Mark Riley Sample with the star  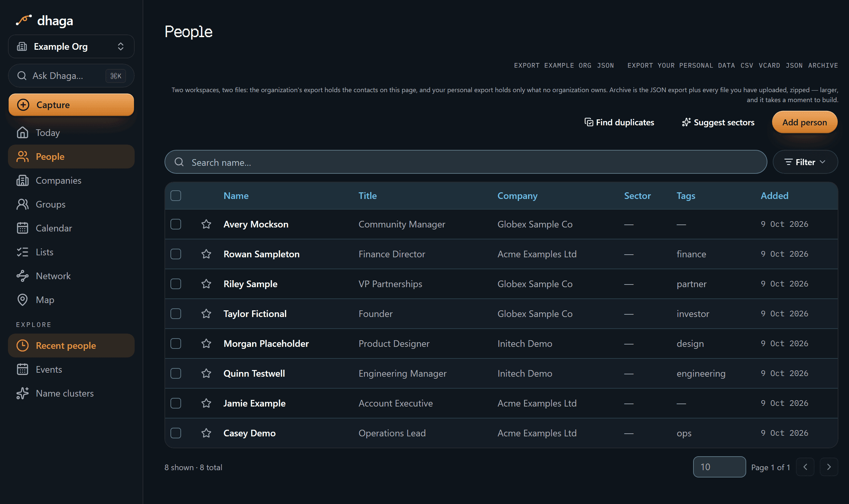point(206,284)
